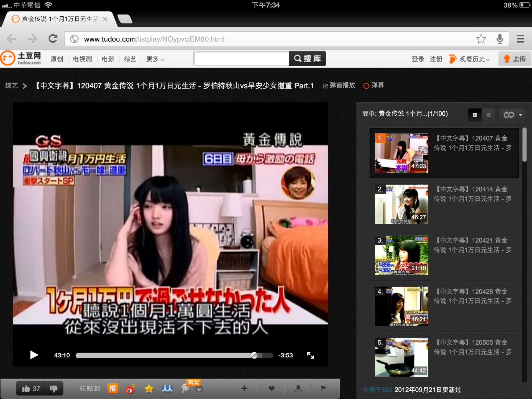Click the thumbs-down dislike icon
Screen dimensions: 532x399
pyautogui.click(x=53, y=388)
